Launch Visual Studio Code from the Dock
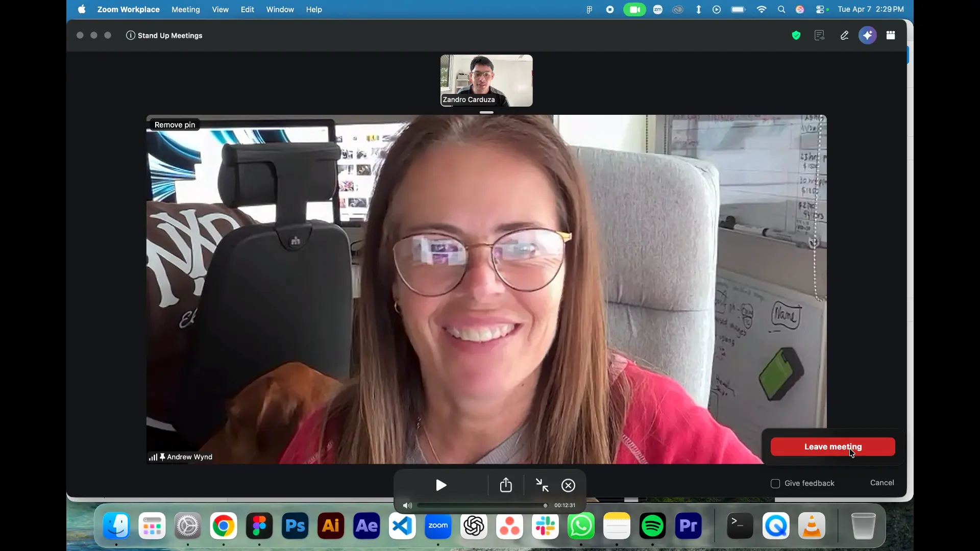The height and width of the screenshot is (551, 980). (x=402, y=526)
